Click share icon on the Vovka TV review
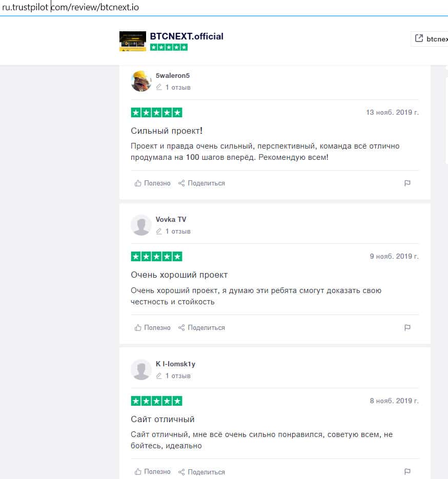This screenshot has width=448, height=479. click(x=181, y=328)
